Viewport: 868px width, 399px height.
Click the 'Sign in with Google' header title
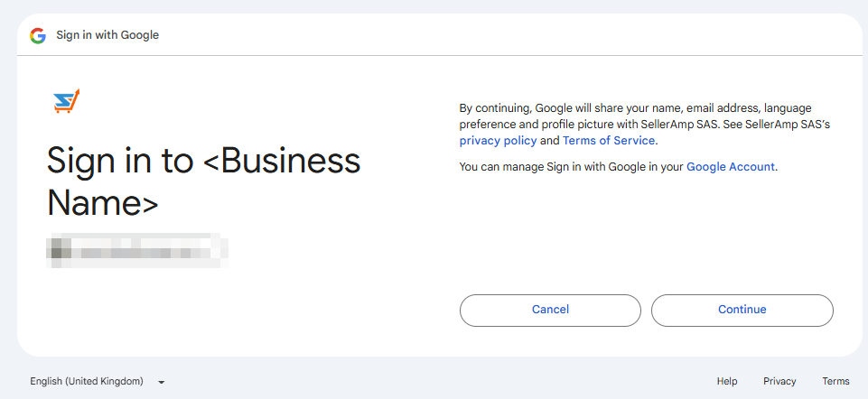pyautogui.click(x=107, y=35)
